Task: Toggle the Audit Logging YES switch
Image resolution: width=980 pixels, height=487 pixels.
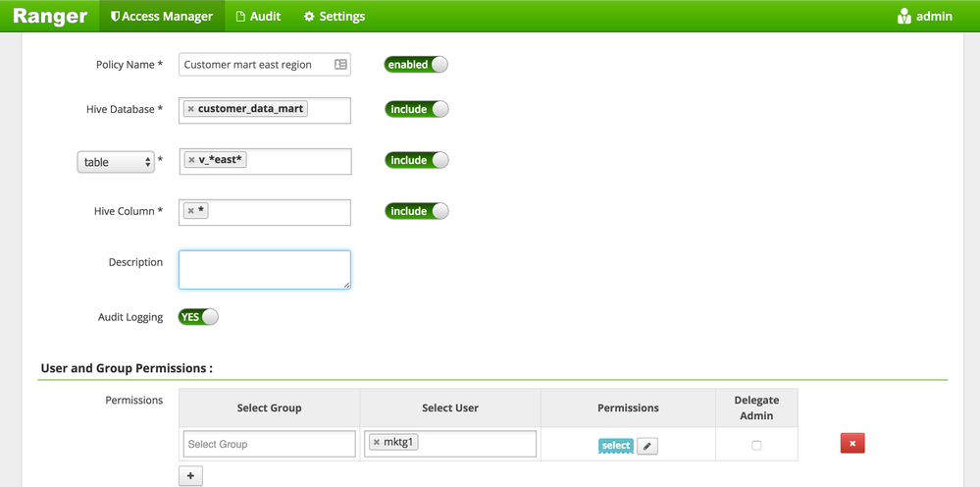Action: pyautogui.click(x=198, y=317)
